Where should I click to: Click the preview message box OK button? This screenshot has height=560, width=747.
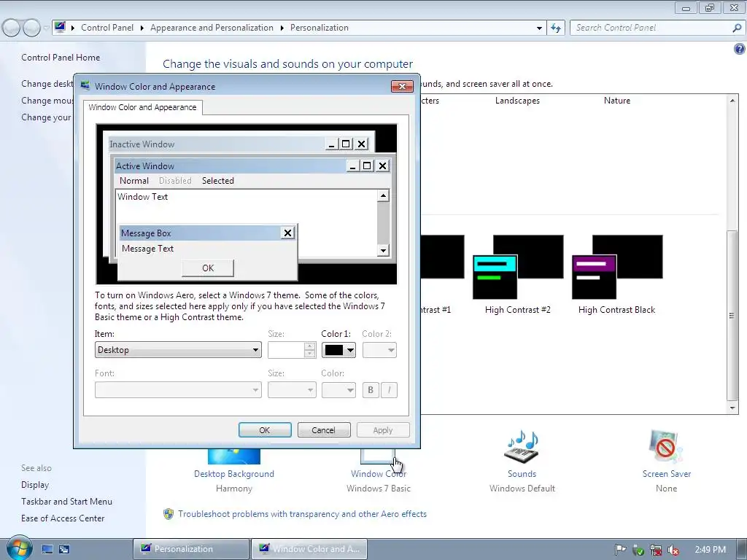208,268
